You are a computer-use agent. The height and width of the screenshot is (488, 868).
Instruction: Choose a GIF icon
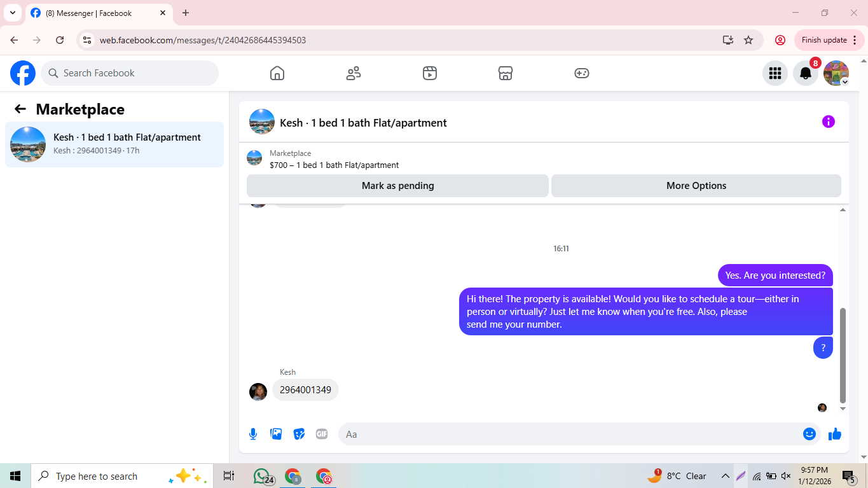pyautogui.click(x=322, y=434)
